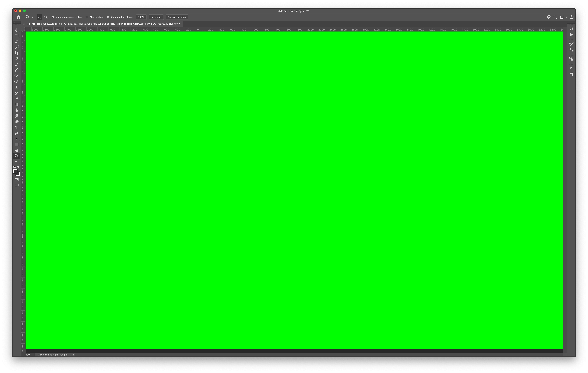Open the History panel icon

coord(571,29)
